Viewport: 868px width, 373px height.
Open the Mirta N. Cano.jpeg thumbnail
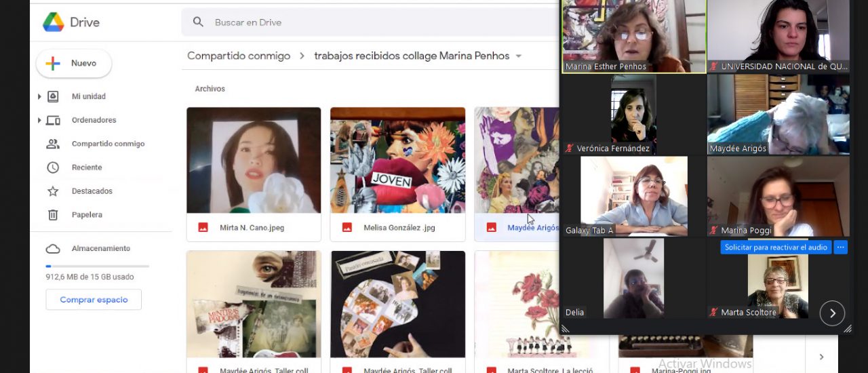click(254, 161)
